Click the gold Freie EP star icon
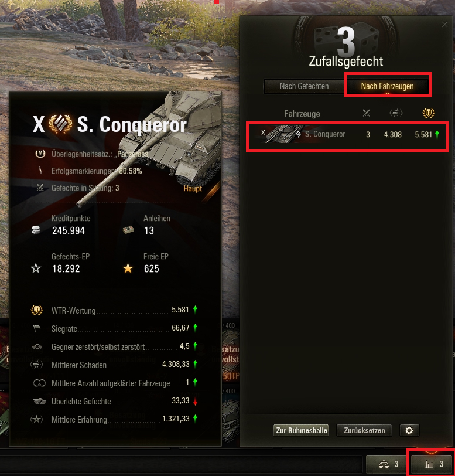 click(x=128, y=268)
